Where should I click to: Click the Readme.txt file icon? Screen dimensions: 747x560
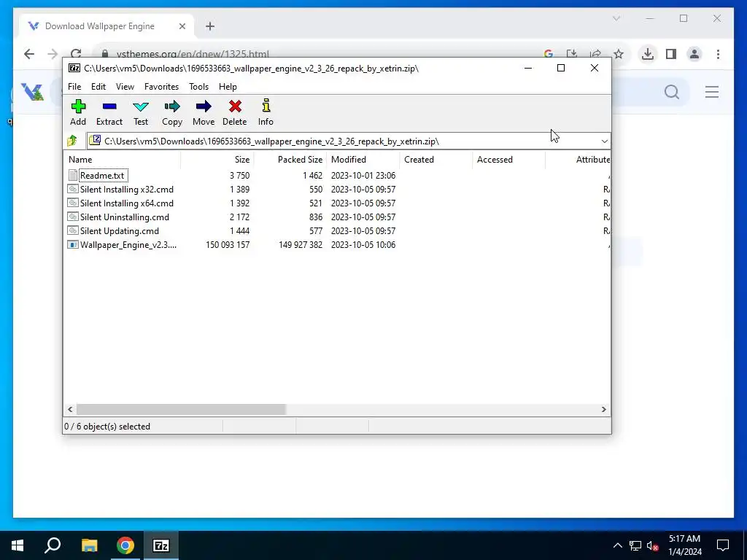click(72, 175)
